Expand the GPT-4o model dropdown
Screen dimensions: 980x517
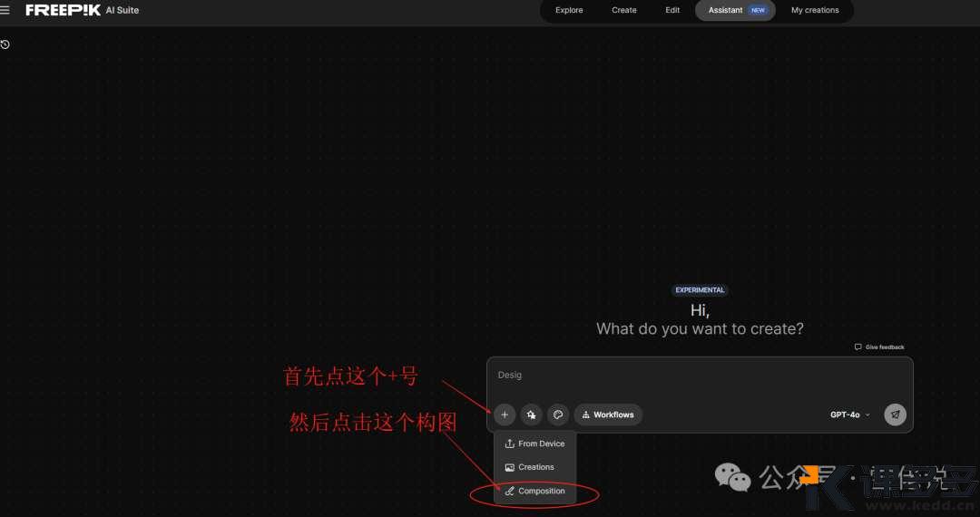click(x=850, y=415)
